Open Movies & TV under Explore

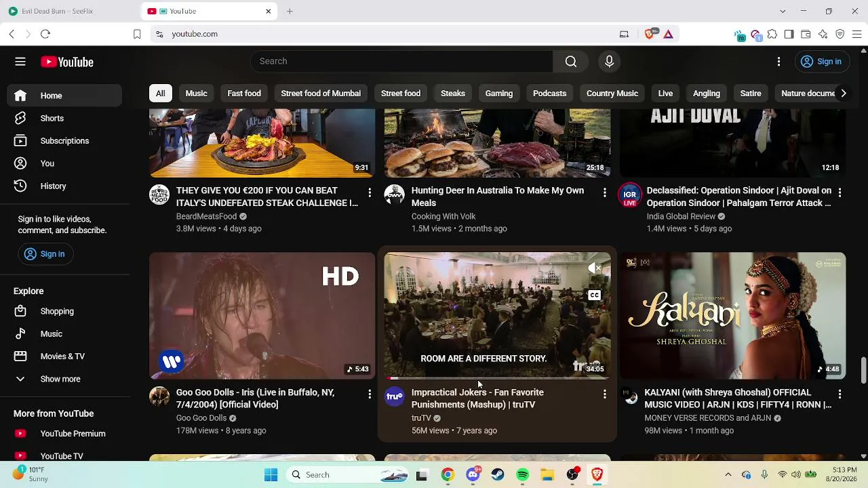click(x=64, y=357)
